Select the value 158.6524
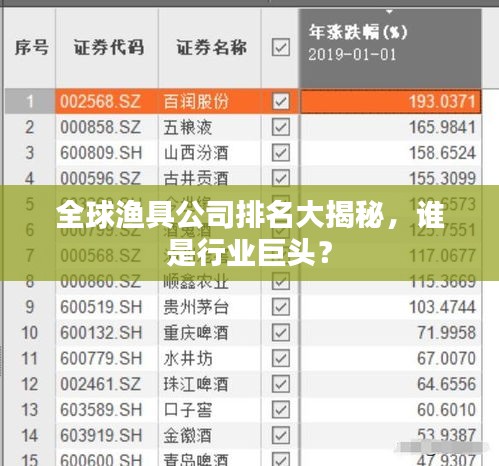499x466 pixels. point(442,153)
